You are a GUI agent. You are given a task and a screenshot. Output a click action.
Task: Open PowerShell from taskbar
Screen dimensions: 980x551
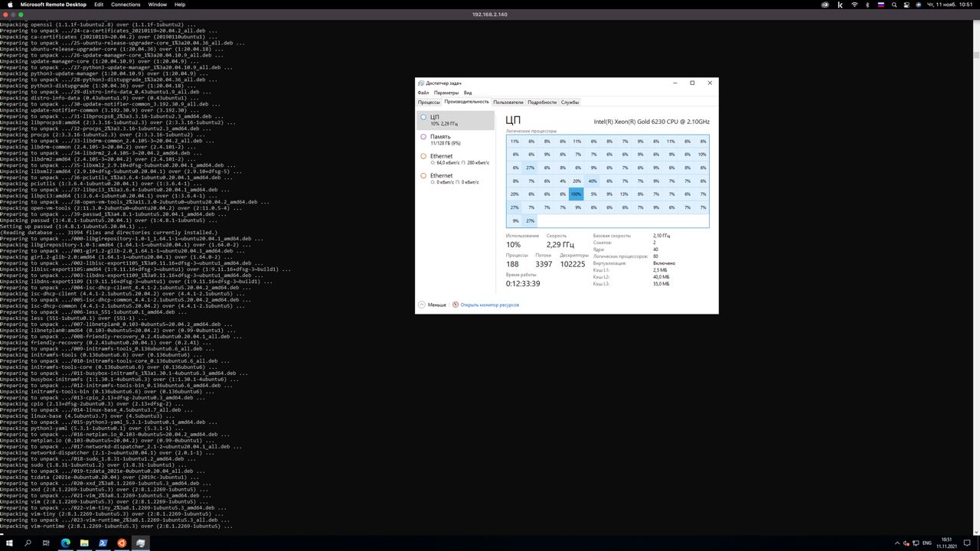(x=103, y=543)
